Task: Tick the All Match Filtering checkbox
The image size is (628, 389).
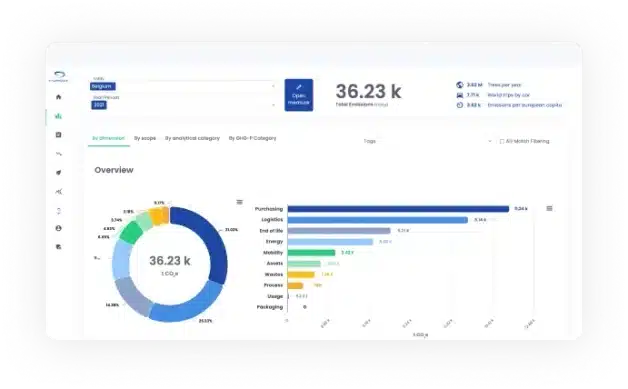Action: [502, 141]
